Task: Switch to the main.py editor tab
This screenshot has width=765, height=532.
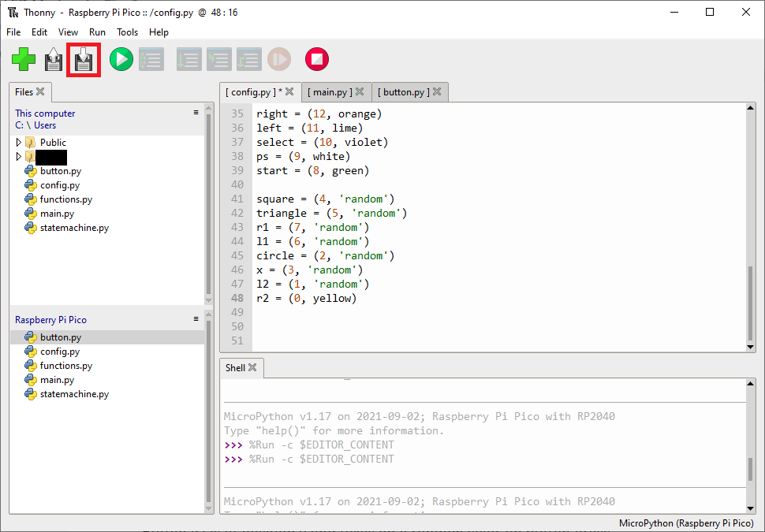Action: (x=330, y=92)
